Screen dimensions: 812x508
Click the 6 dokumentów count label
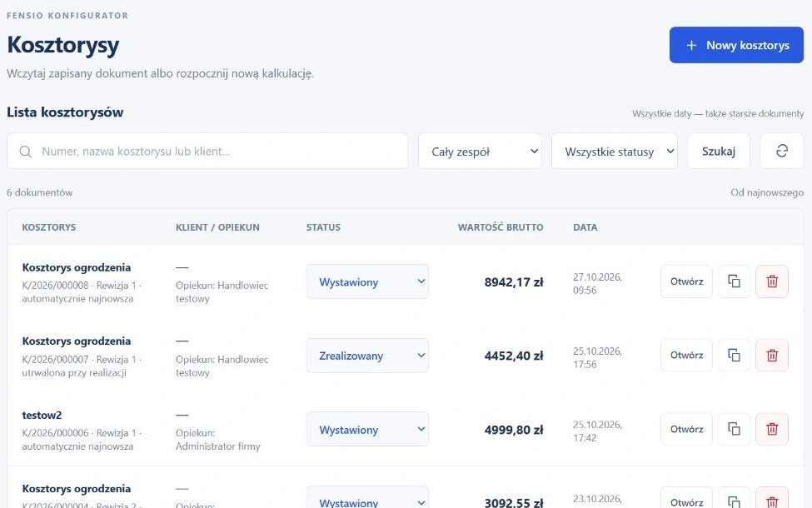(39, 192)
